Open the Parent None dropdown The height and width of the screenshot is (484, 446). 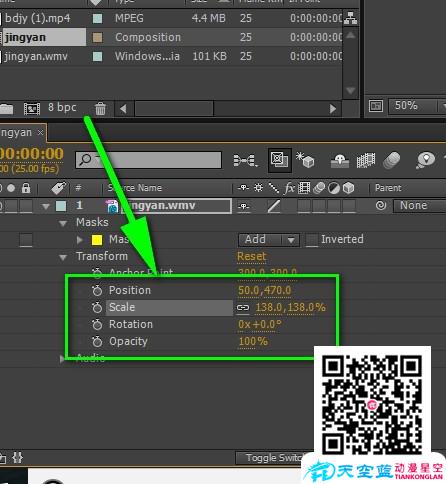(419, 206)
